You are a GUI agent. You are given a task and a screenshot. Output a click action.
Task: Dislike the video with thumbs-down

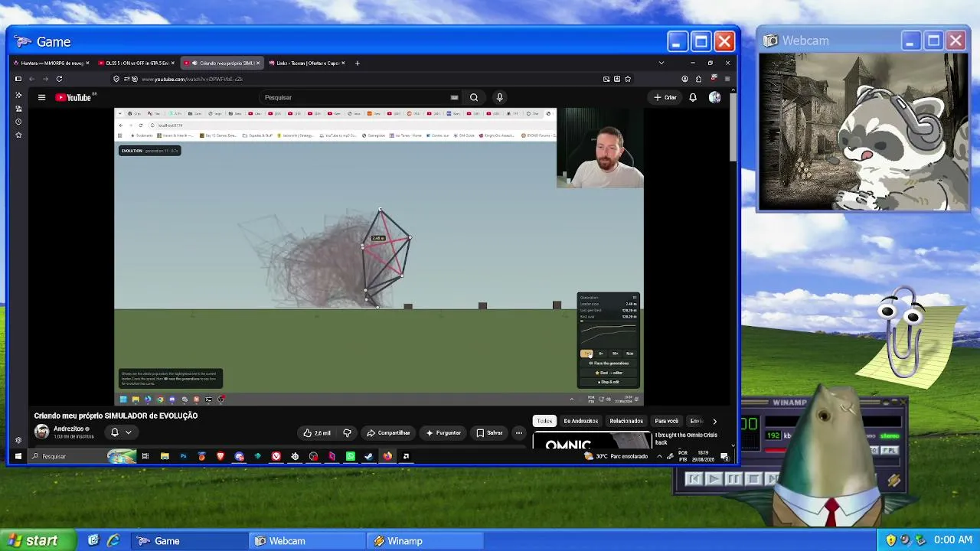pyautogui.click(x=347, y=432)
